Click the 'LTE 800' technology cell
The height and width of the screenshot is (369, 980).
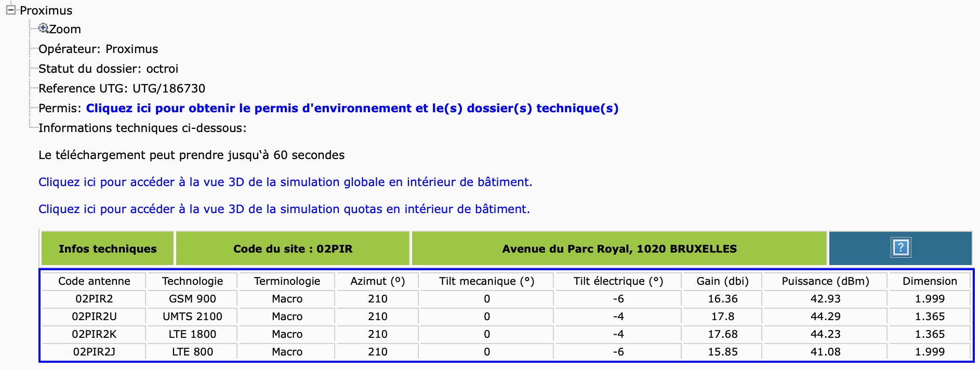192,352
